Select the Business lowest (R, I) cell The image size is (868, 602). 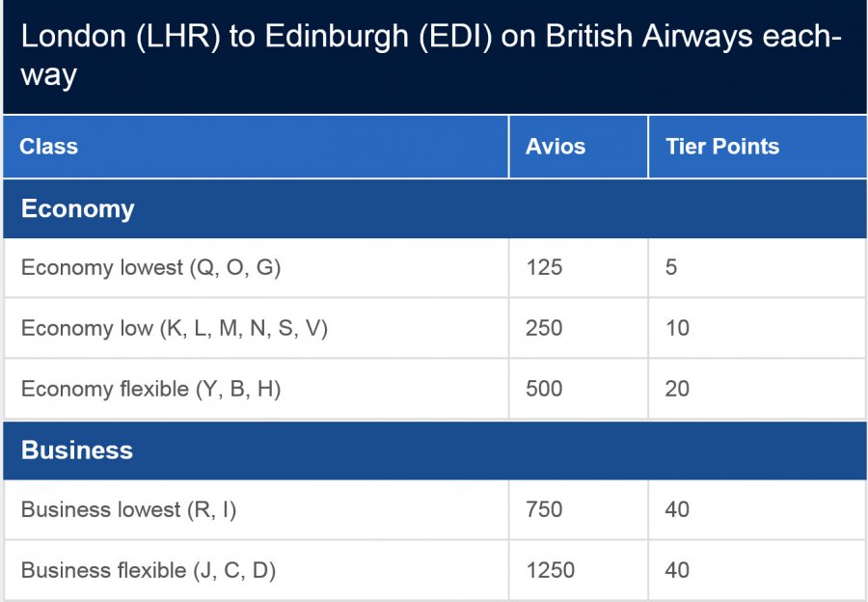click(x=128, y=509)
